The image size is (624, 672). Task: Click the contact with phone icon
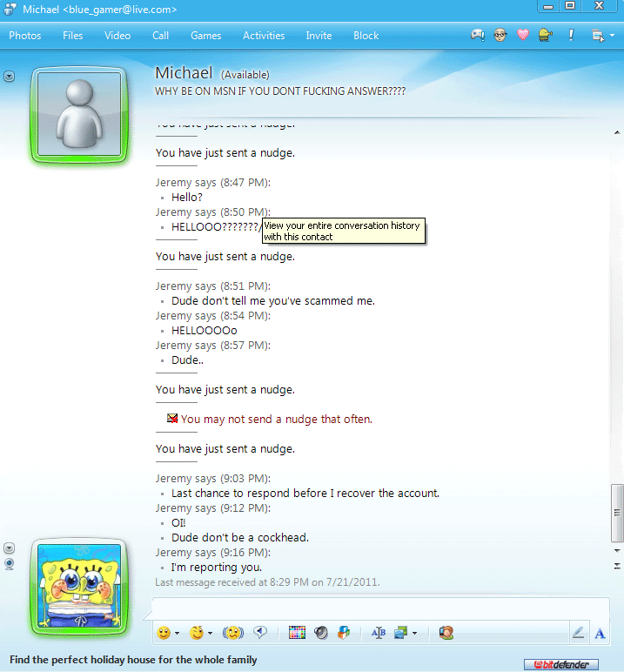click(446, 633)
